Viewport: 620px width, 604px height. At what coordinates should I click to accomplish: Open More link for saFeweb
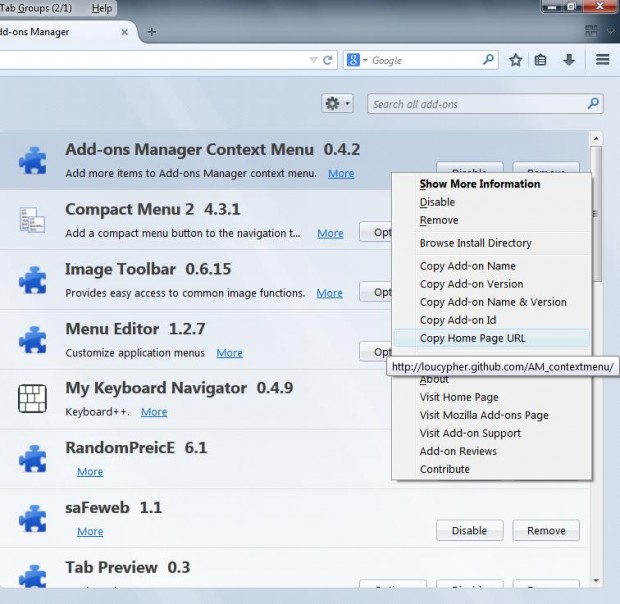coord(90,531)
